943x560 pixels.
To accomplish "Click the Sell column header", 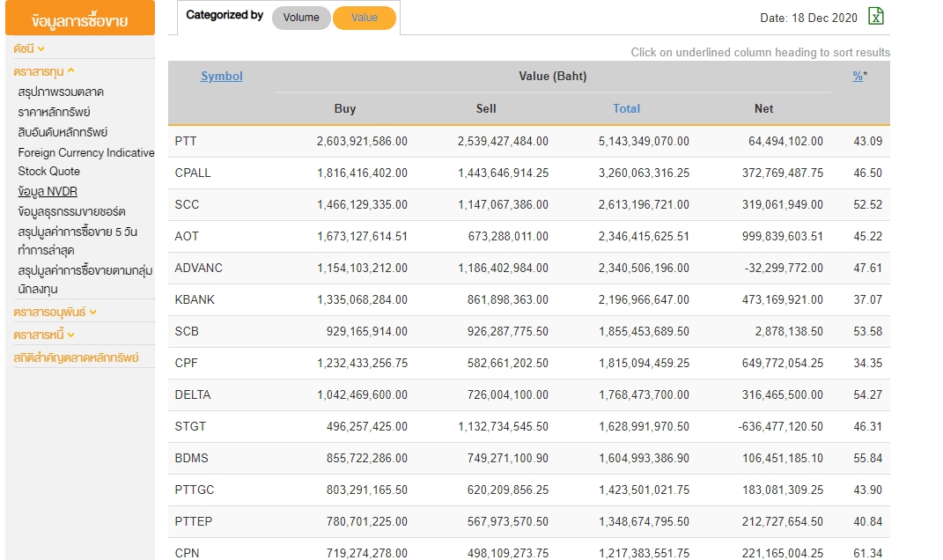I will pos(486,108).
